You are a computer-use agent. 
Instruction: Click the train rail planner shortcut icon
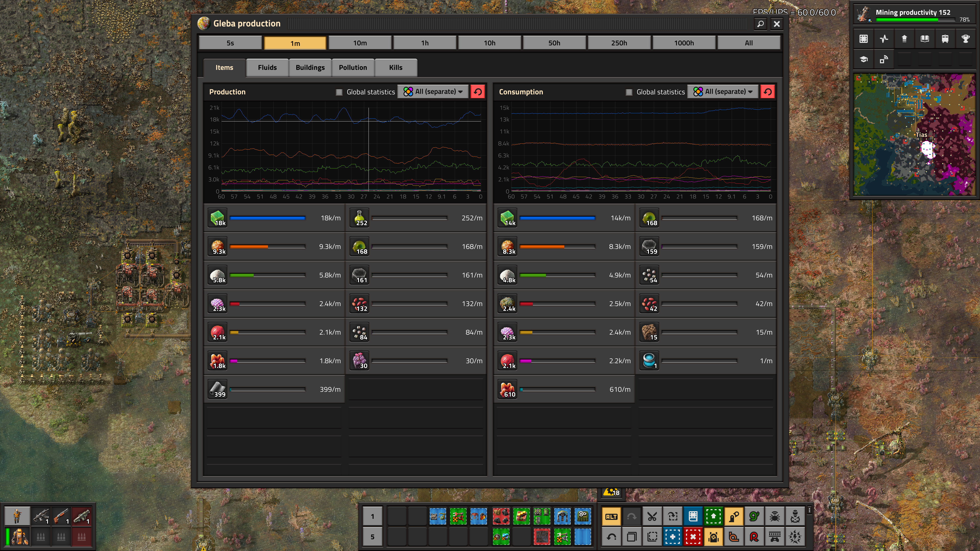tap(775, 537)
